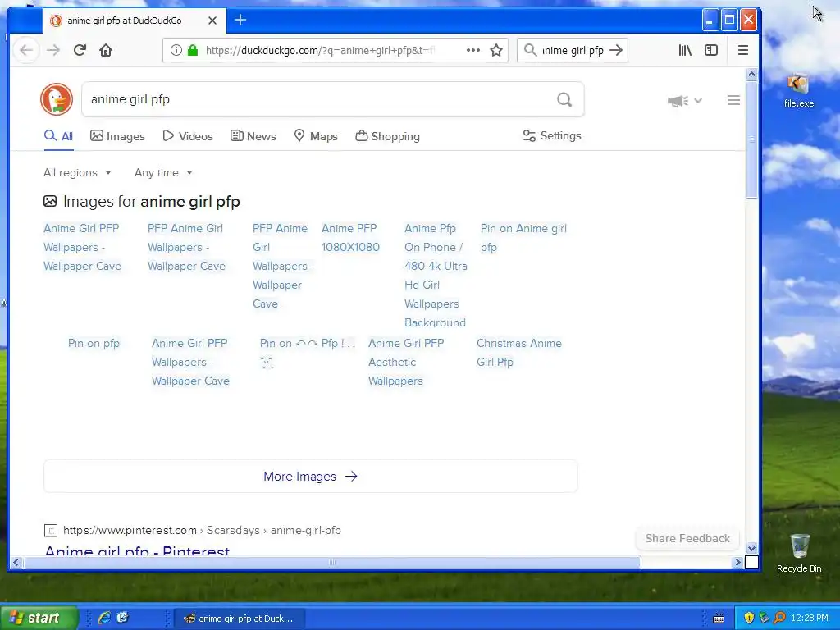Reload the DuckDuckGo page
840x630 pixels.
pos(80,50)
